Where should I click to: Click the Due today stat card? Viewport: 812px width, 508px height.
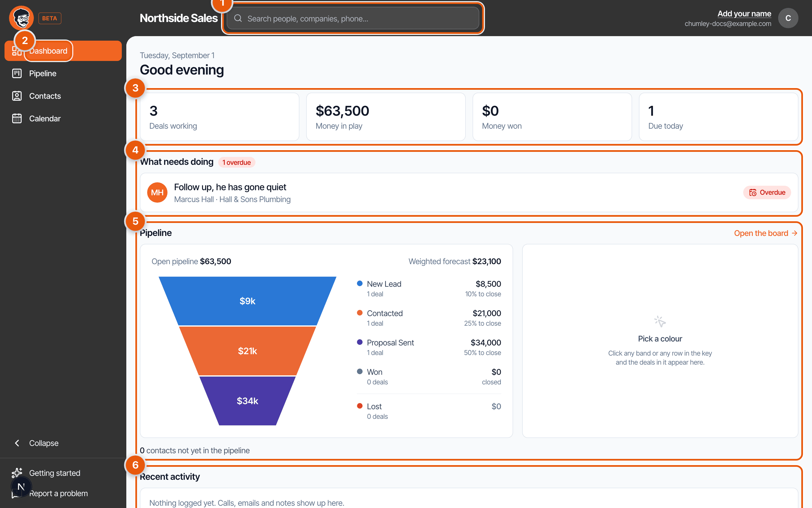pos(718,117)
